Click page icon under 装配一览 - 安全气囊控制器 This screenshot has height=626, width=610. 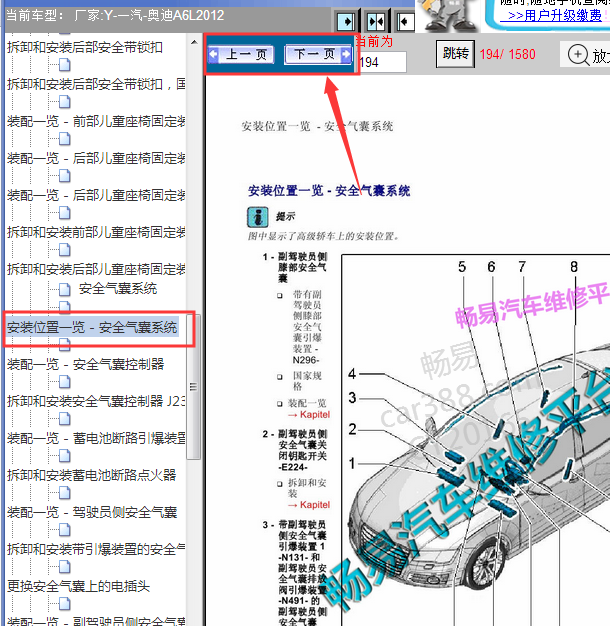(x=65, y=382)
